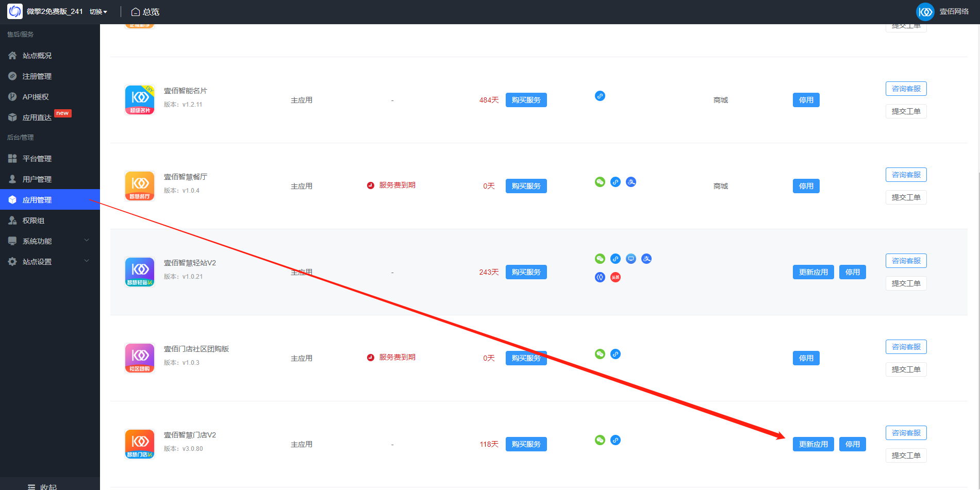Click Baidu-style blue icon for 壹佰智慧轻站V2
This screenshot has width=980, height=490.
(600, 277)
